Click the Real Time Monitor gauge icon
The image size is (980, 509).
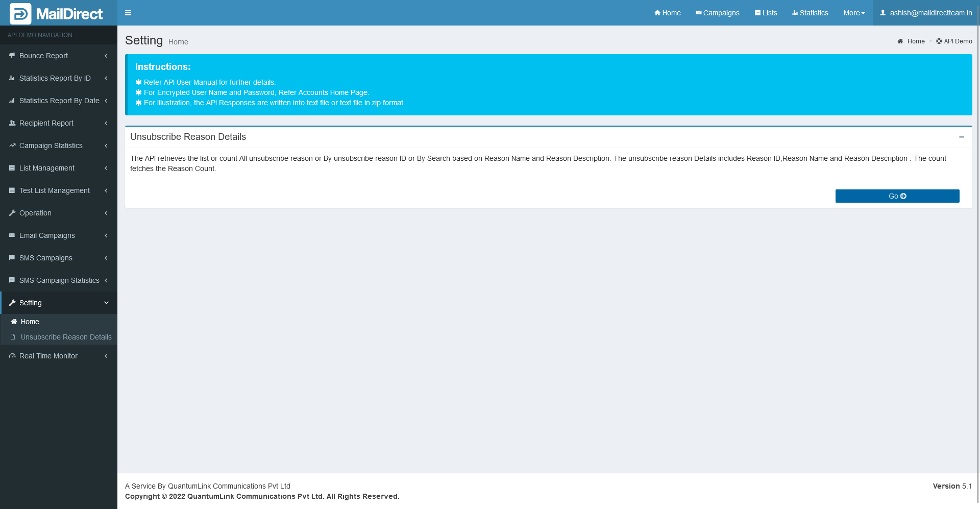click(12, 356)
